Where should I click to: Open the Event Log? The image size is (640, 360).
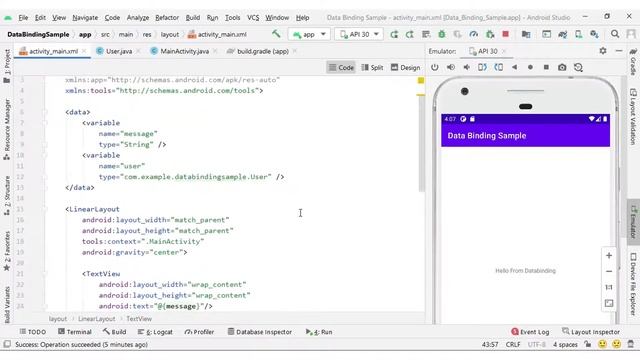pyautogui.click(x=530, y=332)
